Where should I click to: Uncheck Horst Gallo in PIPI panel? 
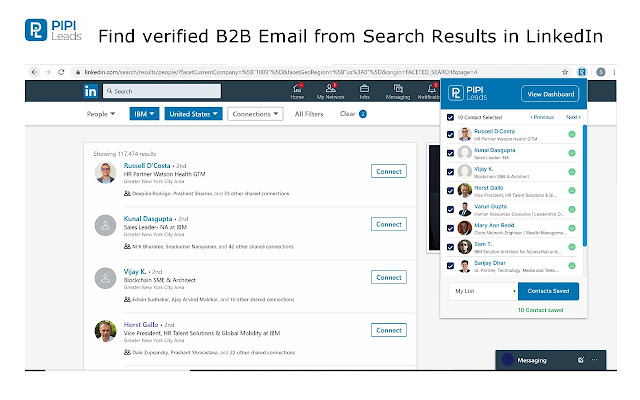click(x=450, y=191)
